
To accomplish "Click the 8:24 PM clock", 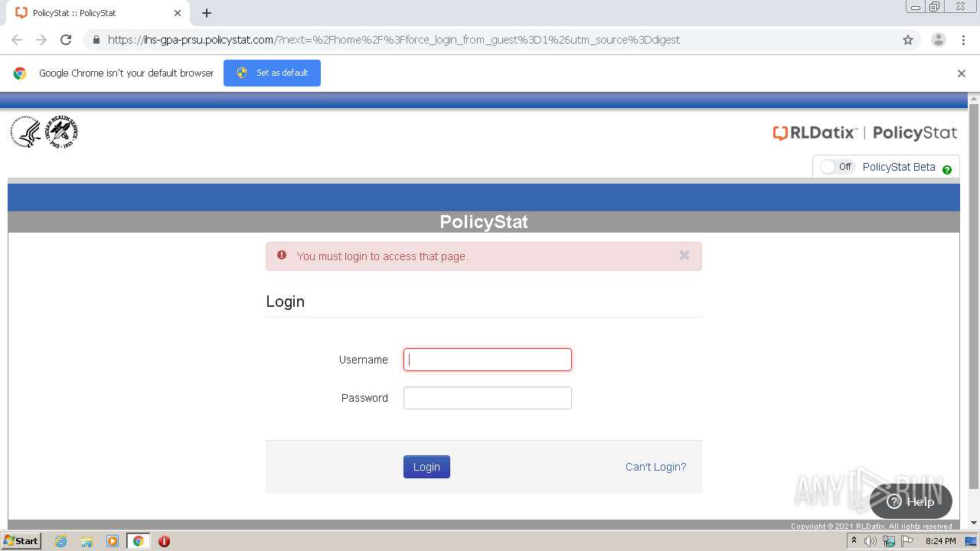I will [940, 541].
